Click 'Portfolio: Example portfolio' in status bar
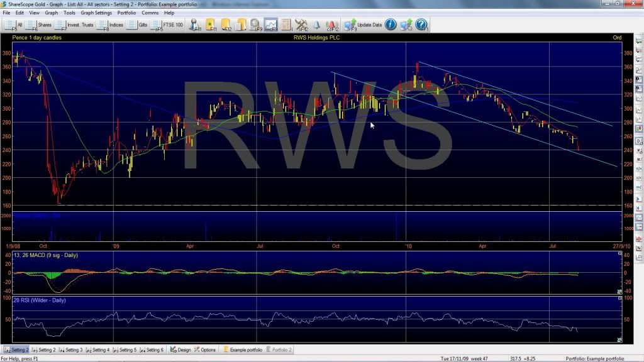 click(x=595, y=359)
